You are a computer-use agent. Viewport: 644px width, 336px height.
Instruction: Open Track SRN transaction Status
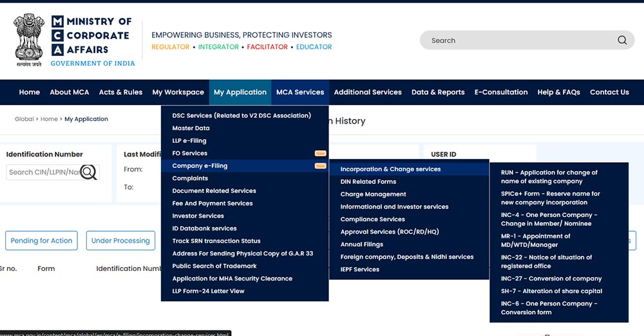click(x=216, y=241)
